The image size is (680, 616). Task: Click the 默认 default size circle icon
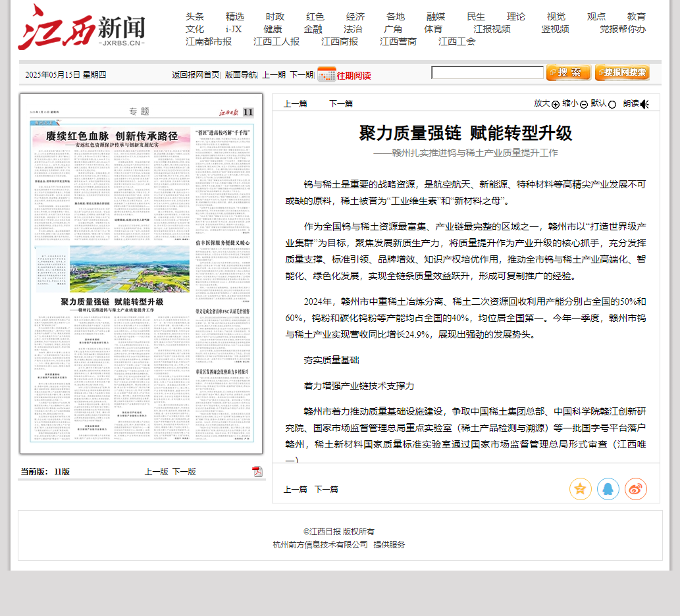point(612,105)
